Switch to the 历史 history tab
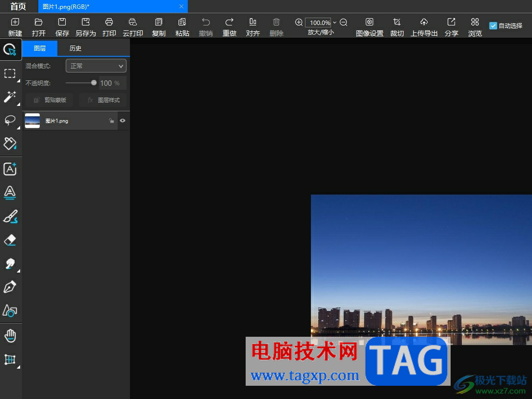This screenshot has height=399, width=532. pos(76,49)
